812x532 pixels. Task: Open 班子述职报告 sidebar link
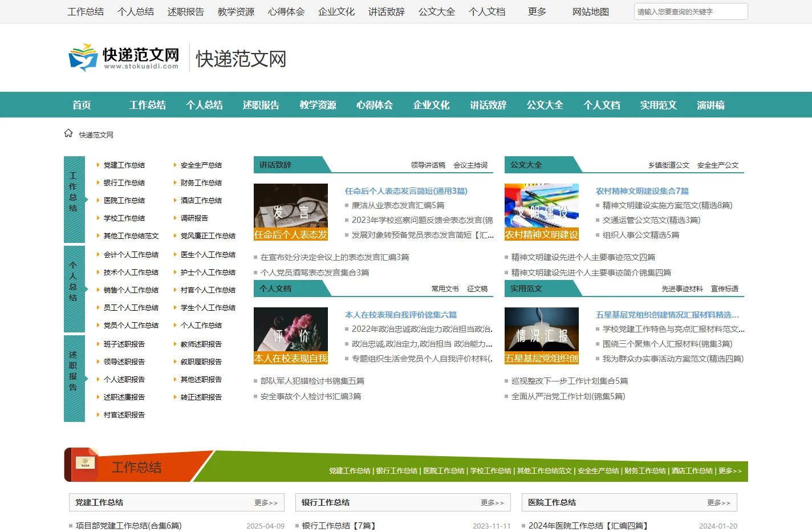click(124, 344)
